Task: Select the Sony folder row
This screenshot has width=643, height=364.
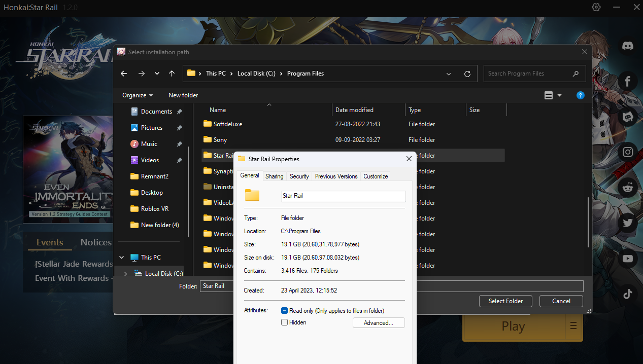Action: tap(353, 139)
